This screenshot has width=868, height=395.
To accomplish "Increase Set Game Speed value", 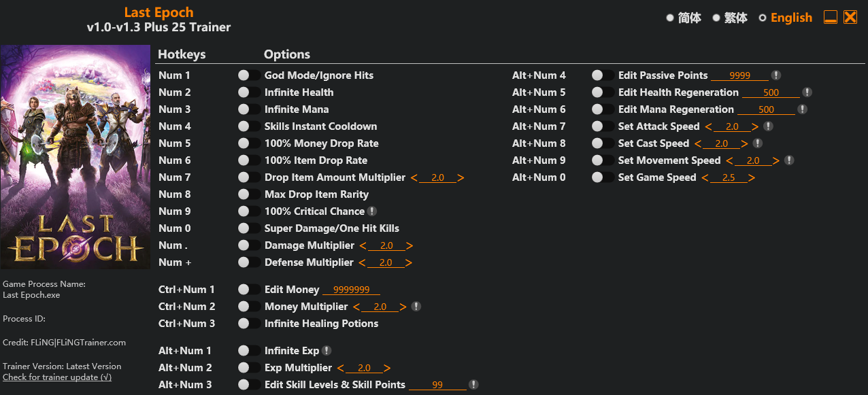I will click(x=751, y=177).
